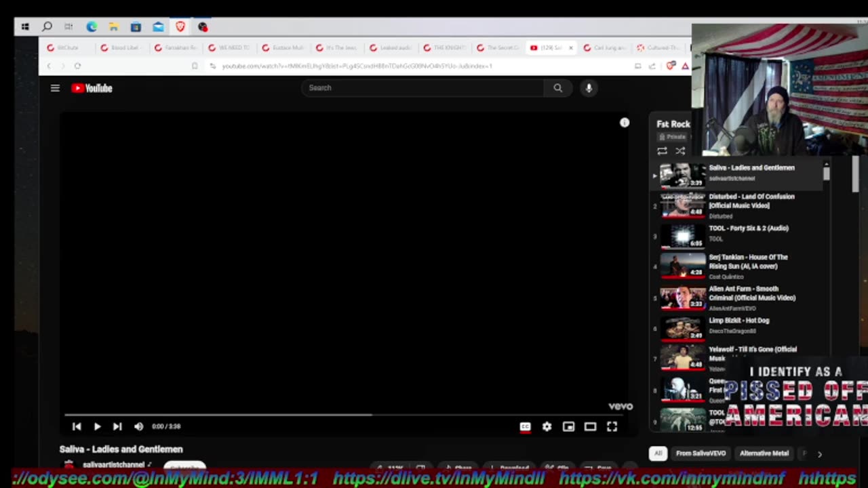
Task: Switch to the Carl Jung browser tab
Action: tap(606, 48)
